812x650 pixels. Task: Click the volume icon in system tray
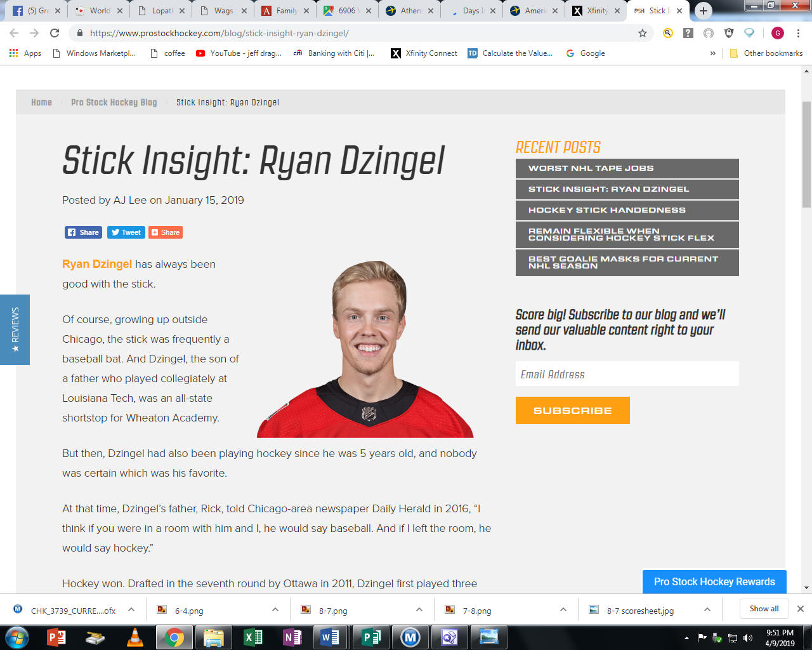click(748, 638)
